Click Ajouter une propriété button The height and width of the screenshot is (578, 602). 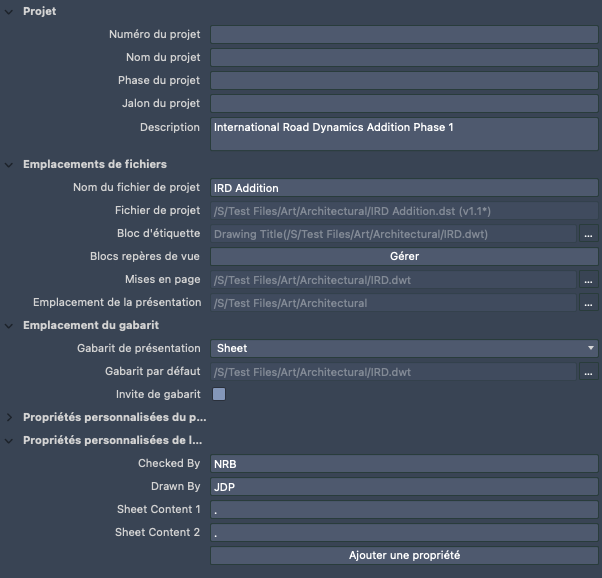(x=404, y=555)
